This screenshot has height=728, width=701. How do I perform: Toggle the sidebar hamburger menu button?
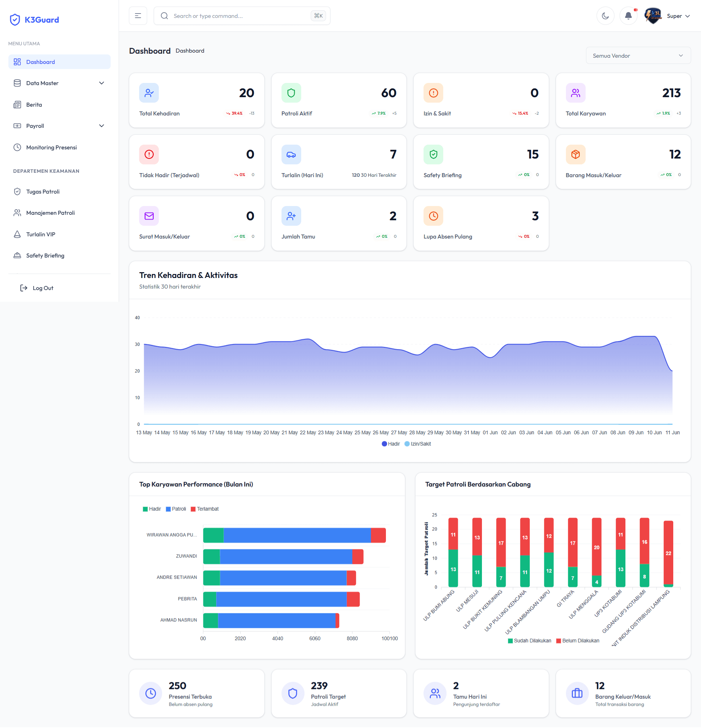(x=138, y=16)
